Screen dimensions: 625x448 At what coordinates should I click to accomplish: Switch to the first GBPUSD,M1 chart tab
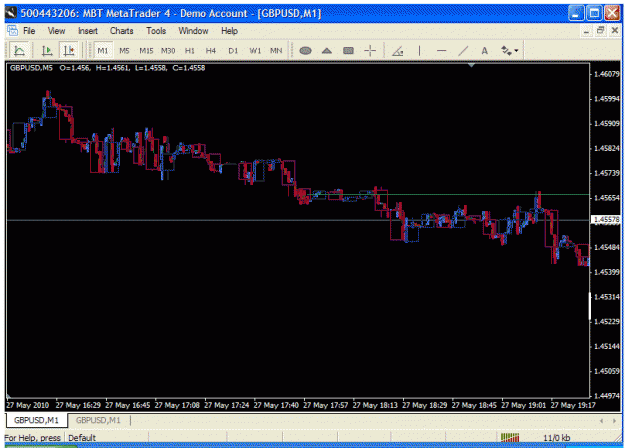(36, 420)
